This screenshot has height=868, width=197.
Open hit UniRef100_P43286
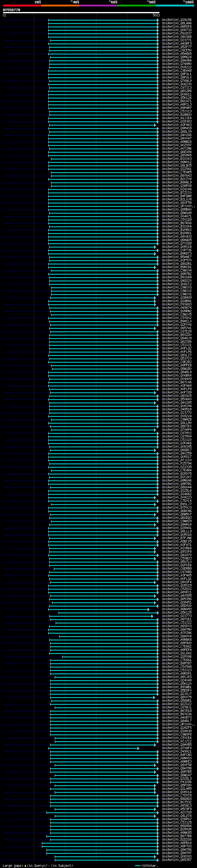tap(177, 782)
